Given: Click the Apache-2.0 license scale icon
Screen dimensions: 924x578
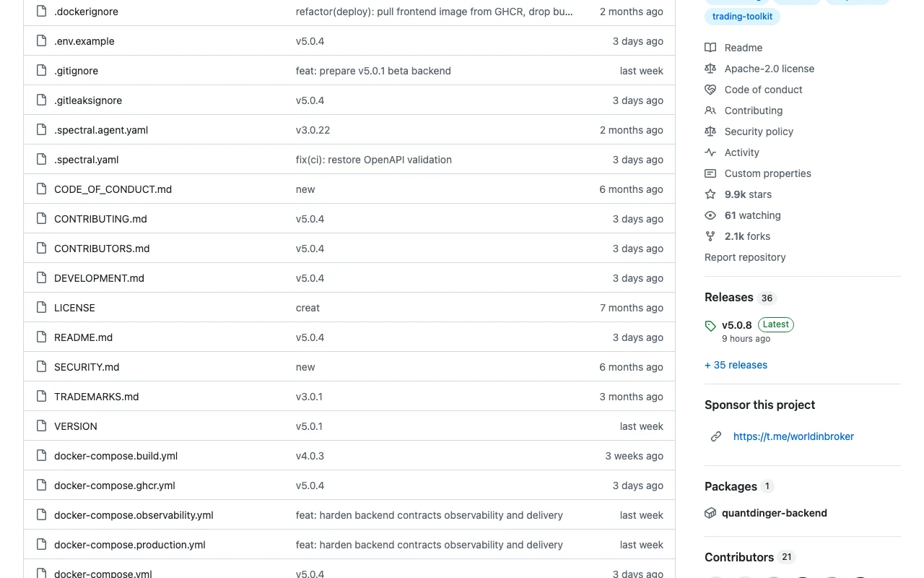Looking at the screenshot, I should (x=710, y=69).
